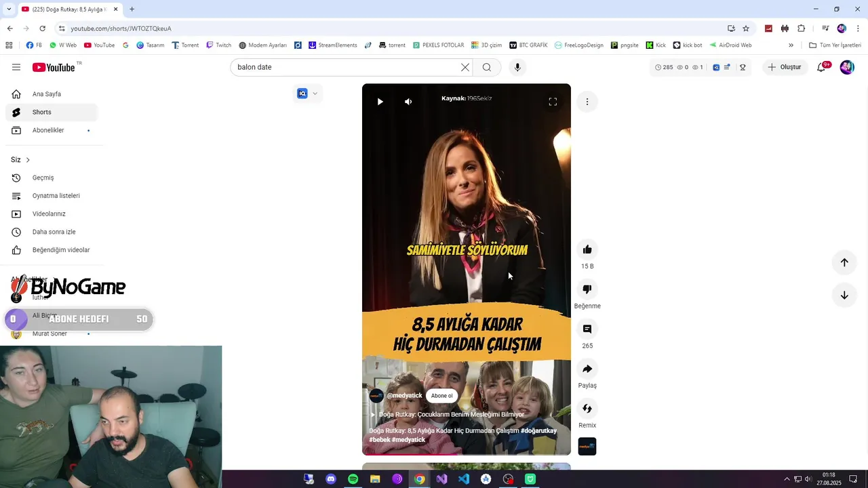
Task: Open the Chrome apps grid icon
Action: click(x=9, y=45)
